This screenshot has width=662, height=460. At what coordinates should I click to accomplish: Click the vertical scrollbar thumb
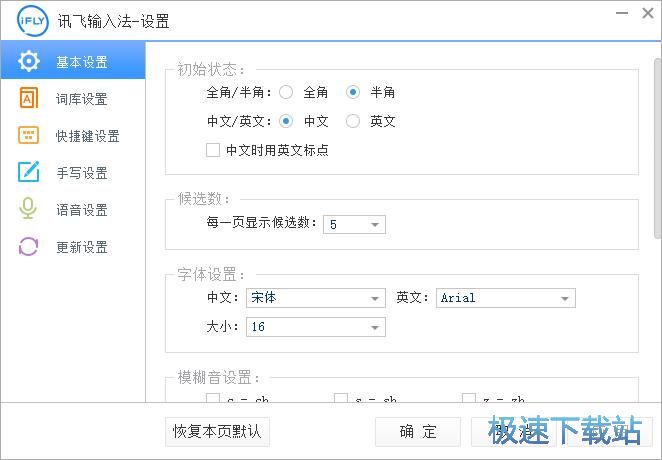tap(658, 148)
